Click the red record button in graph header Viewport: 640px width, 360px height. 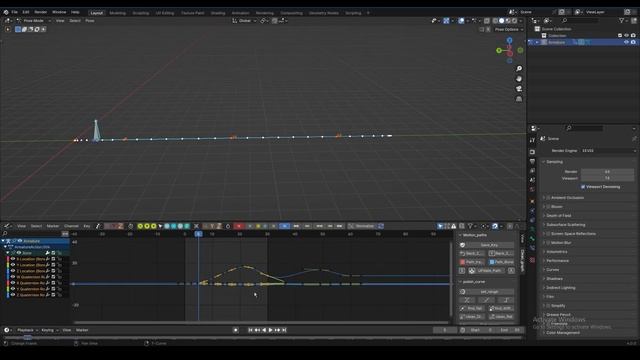coord(239,226)
